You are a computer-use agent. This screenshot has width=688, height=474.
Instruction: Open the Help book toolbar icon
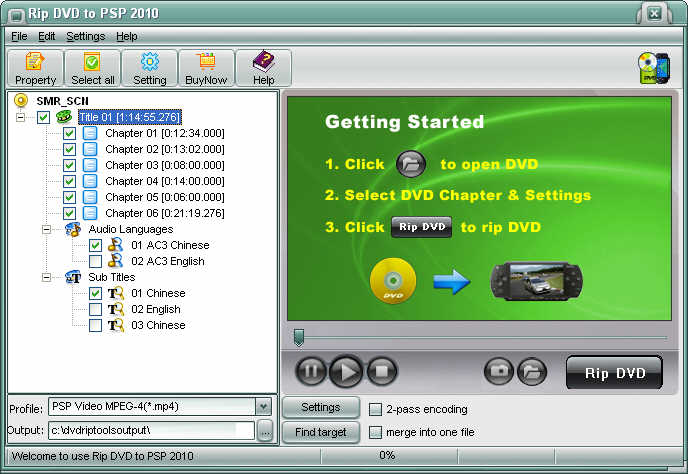[x=264, y=68]
